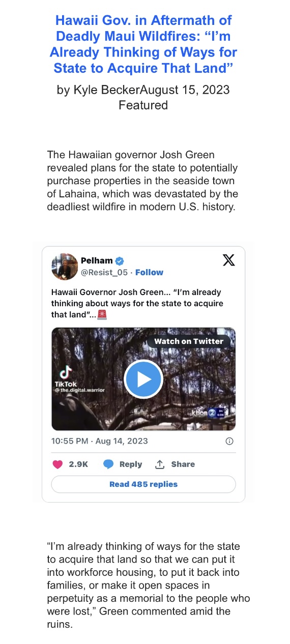Click the Share text label
This screenshot has height=644, width=290.
[183, 464]
